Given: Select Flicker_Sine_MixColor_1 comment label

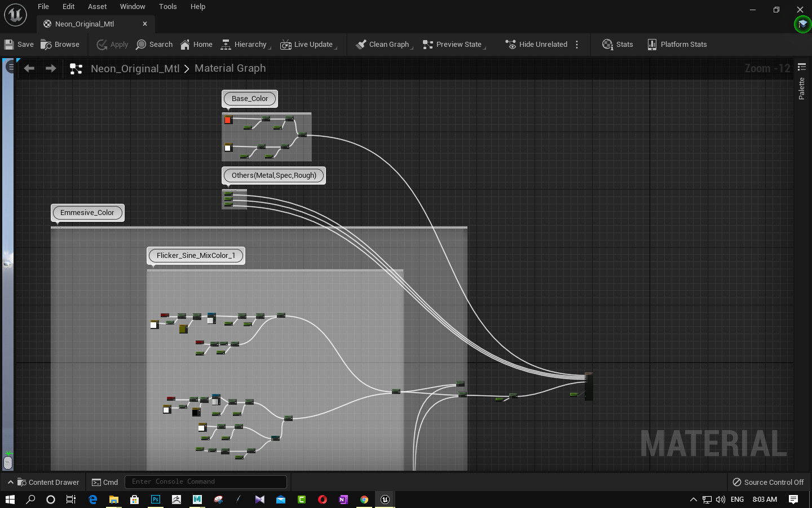Looking at the screenshot, I should pyautogui.click(x=196, y=255).
